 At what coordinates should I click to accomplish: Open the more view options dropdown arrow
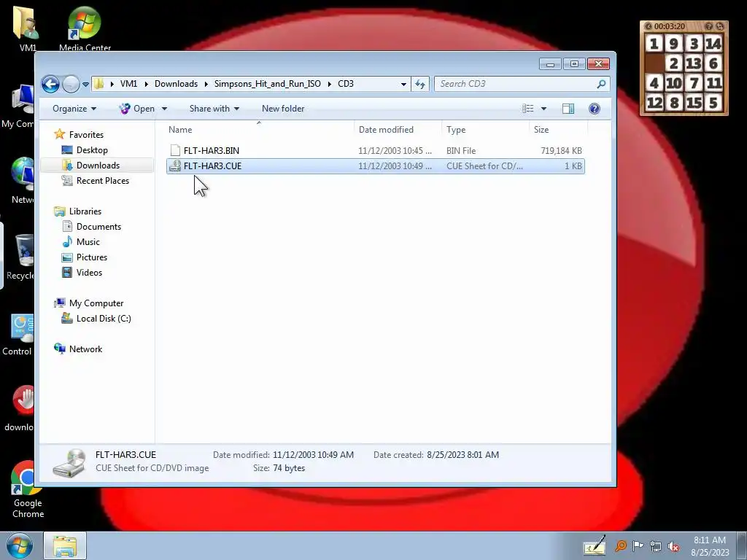(543, 109)
